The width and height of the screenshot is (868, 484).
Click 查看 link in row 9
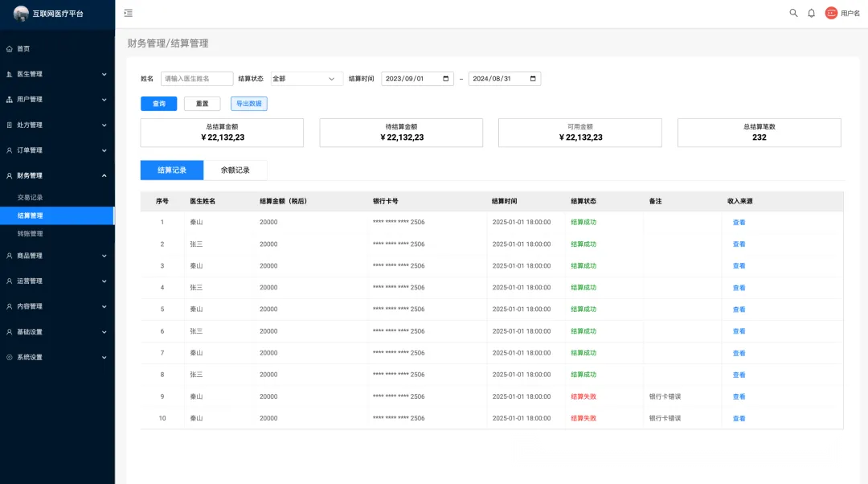coord(739,396)
